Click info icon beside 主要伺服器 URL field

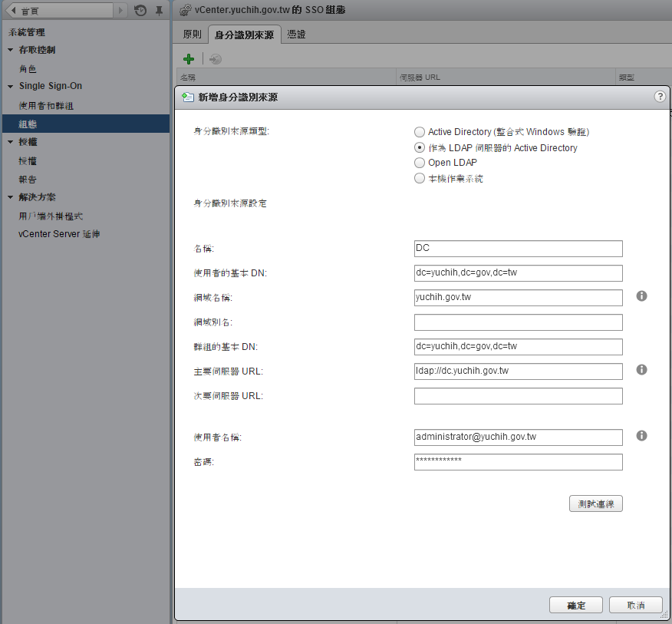click(x=642, y=370)
